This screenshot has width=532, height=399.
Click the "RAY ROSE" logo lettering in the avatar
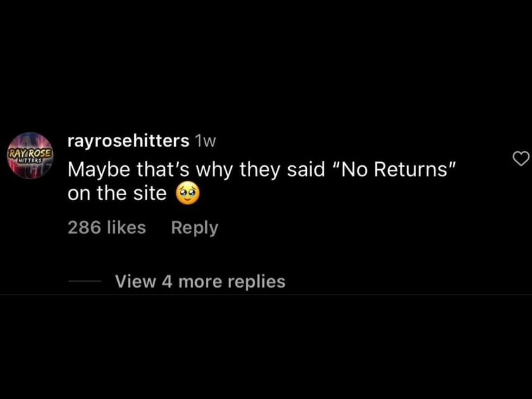[x=30, y=153]
